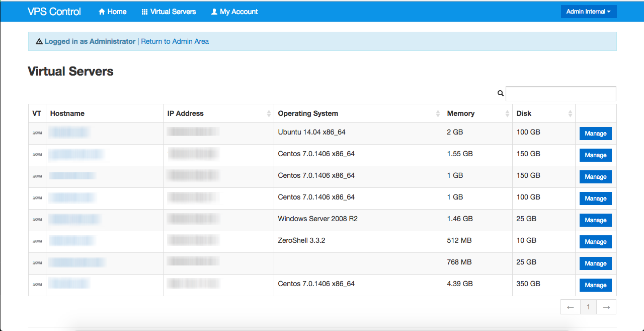The width and height of the screenshot is (644, 331).
Task: Manage the 350 GB Centos server
Action: tap(595, 285)
